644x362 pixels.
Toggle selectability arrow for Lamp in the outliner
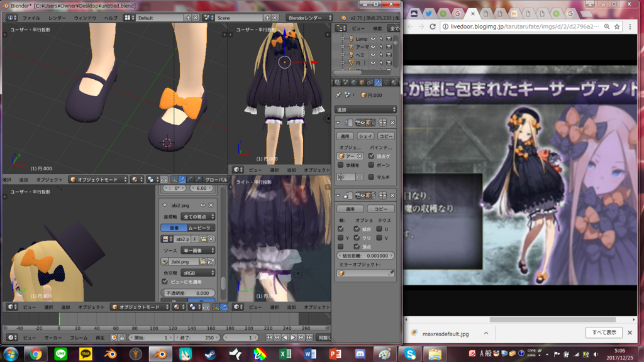381,38
